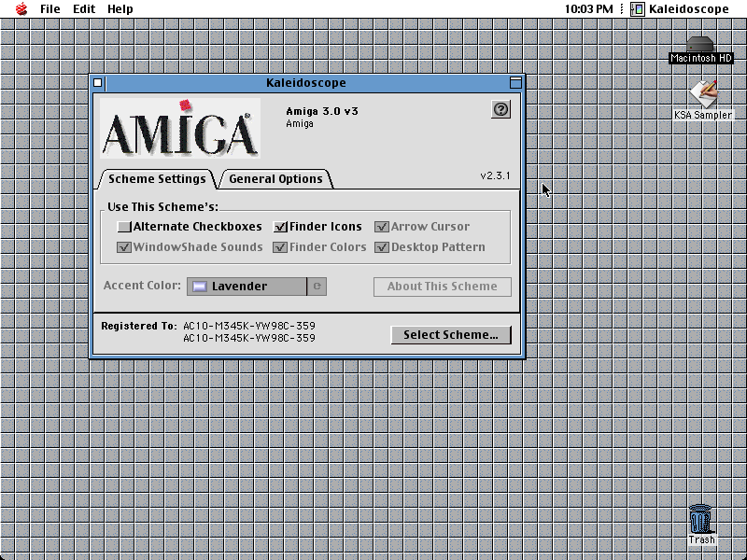
Task: Click the Kaleidoscope window close box
Action: point(98,83)
